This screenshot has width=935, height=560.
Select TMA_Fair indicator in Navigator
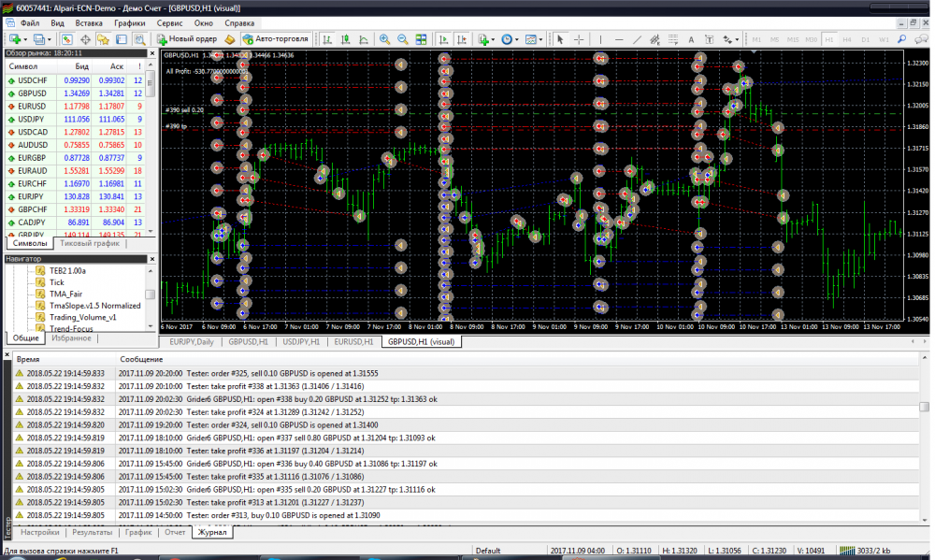click(65, 294)
